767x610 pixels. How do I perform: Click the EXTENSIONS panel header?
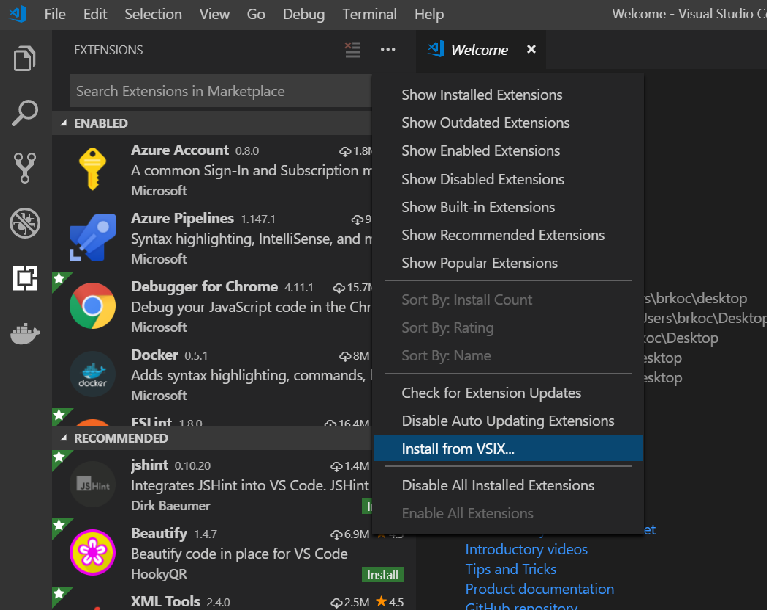click(x=109, y=49)
